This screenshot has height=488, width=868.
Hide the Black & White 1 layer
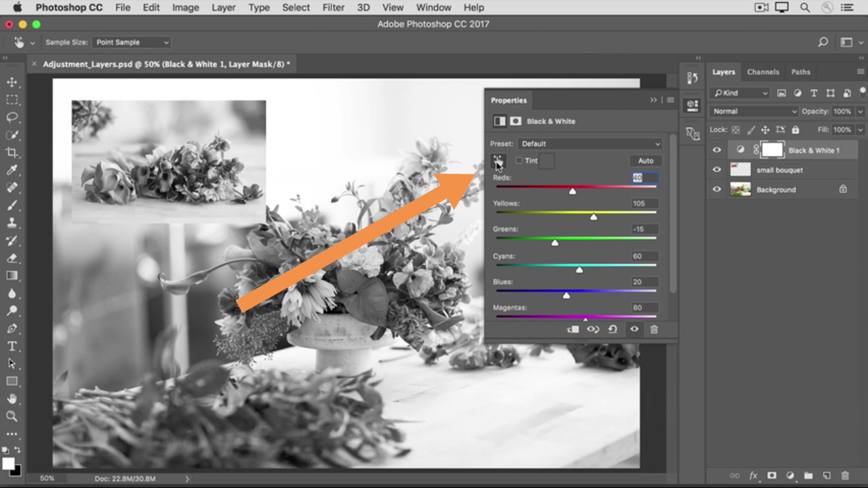(x=717, y=150)
